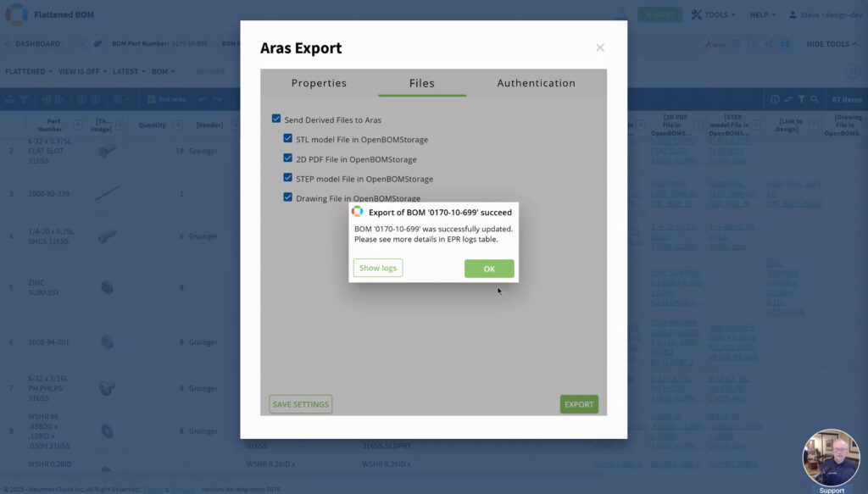
Task: Expand the VIEW IS OFF dropdown
Action: click(x=82, y=71)
